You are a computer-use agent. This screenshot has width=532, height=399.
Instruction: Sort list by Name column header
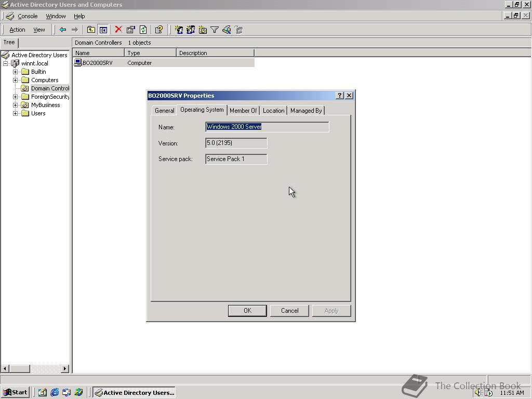[99, 53]
